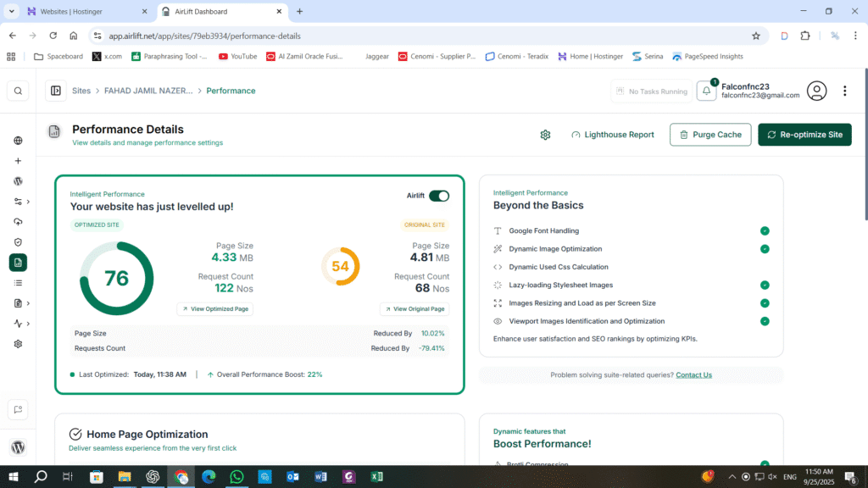Expand the sliders icon submenu chevron
Viewport: 868px width, 488px height.
coord(28,202)
